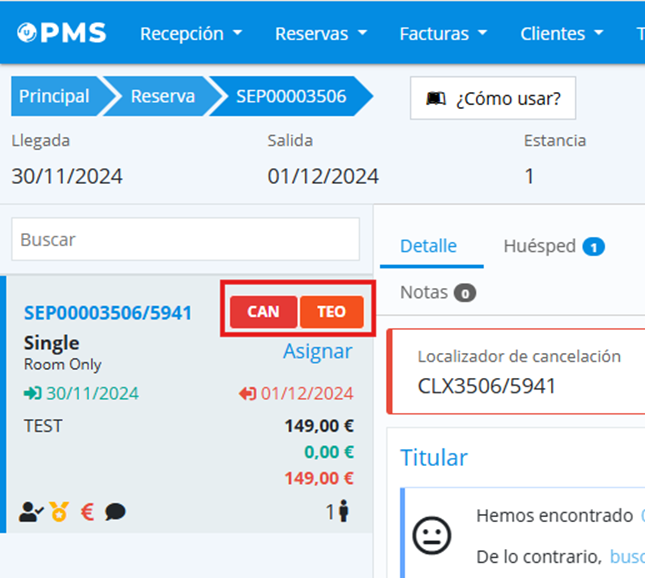Screen dimensions: 645x578
Task: Open the Facturas dropdown
Action: pos(443,33)
